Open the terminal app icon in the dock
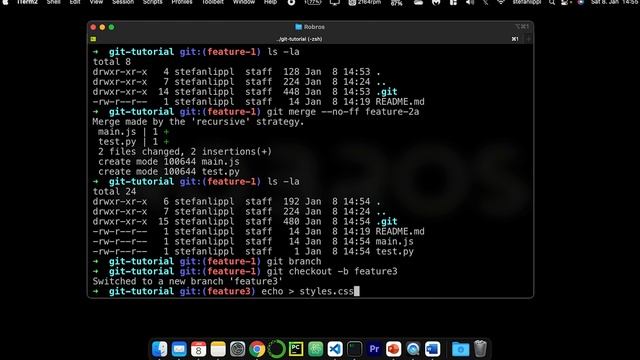Image resolution: width=640 pixels, height=360 pixels. (x=355, y=349)
